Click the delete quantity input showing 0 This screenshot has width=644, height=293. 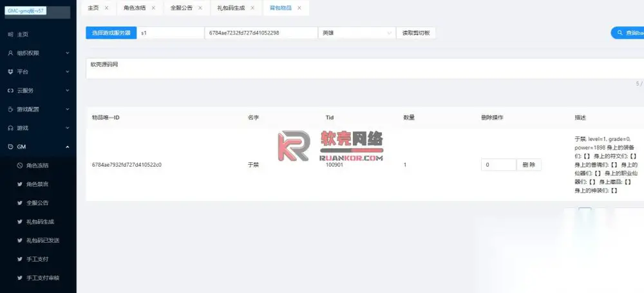[498, 165]
